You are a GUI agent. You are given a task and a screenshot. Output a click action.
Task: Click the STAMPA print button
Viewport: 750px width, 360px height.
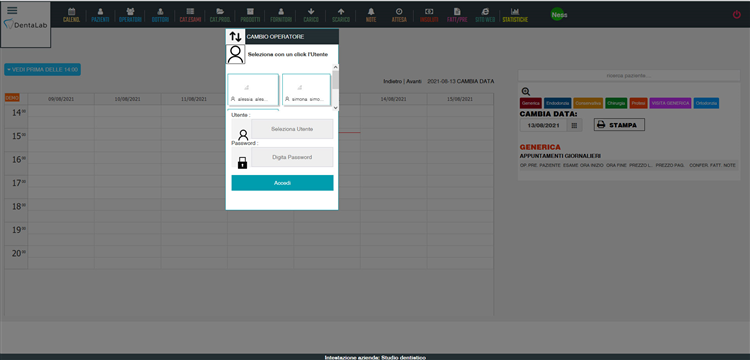(619, 125)
